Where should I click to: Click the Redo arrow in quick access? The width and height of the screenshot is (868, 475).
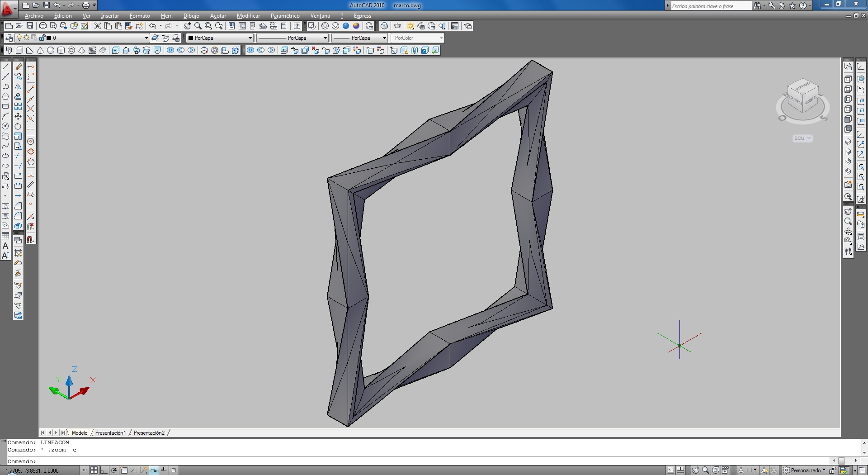[71, 5]
